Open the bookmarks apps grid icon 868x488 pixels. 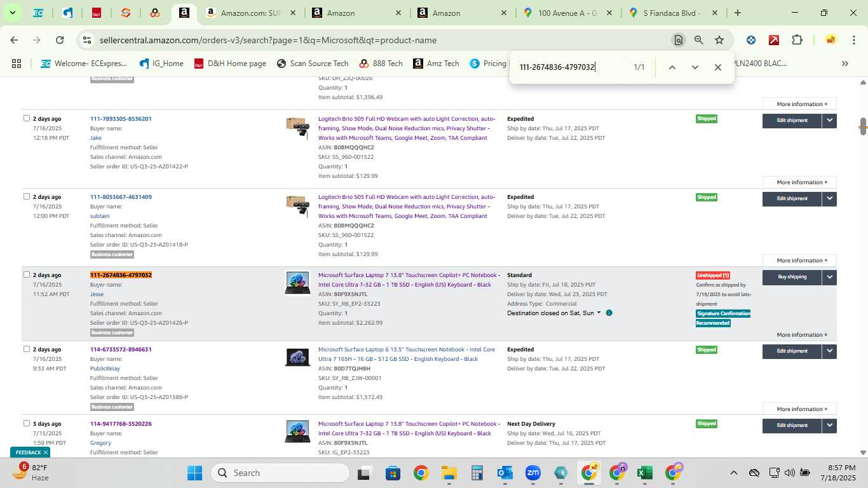click(17, 64)
